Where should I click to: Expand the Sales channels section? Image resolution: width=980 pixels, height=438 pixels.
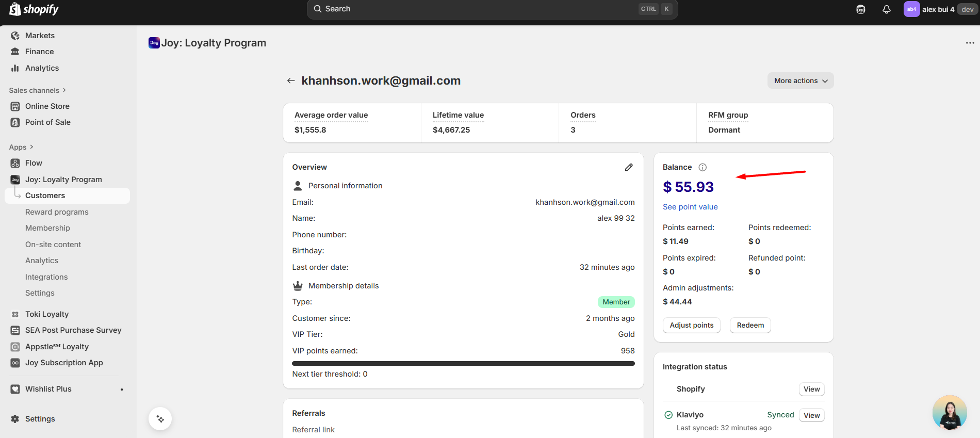coord(37,90)
